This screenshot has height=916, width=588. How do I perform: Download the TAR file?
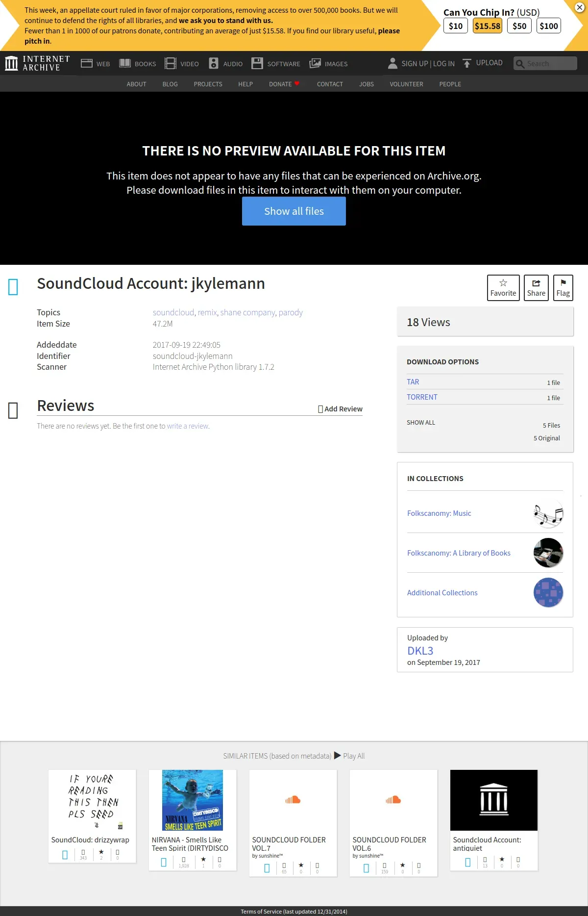[413, 382]
